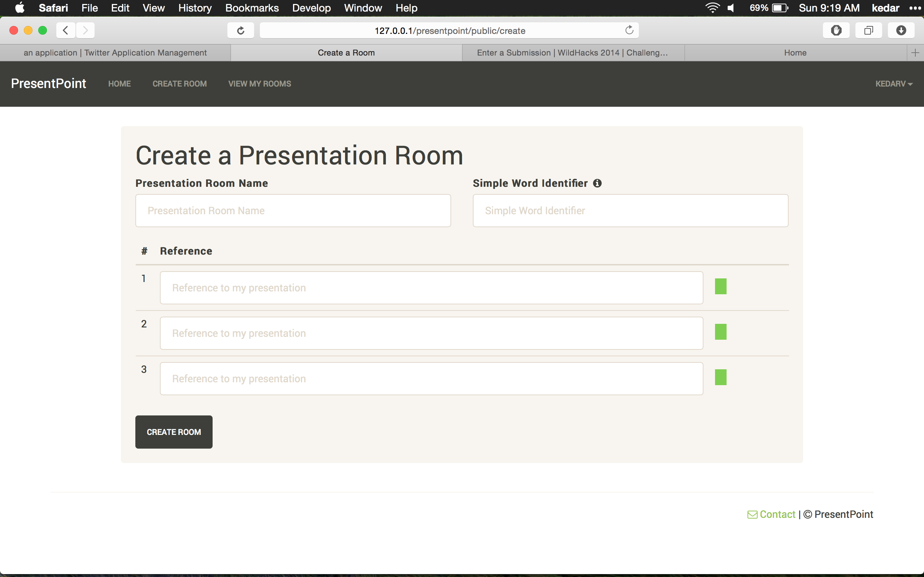Click the Safari back arrow button
The height and width of the screenshot is (577, 924).
click(x=66, y=30)
